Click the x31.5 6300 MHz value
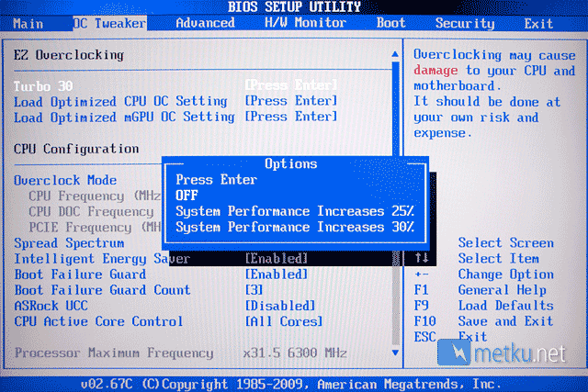 295,353
